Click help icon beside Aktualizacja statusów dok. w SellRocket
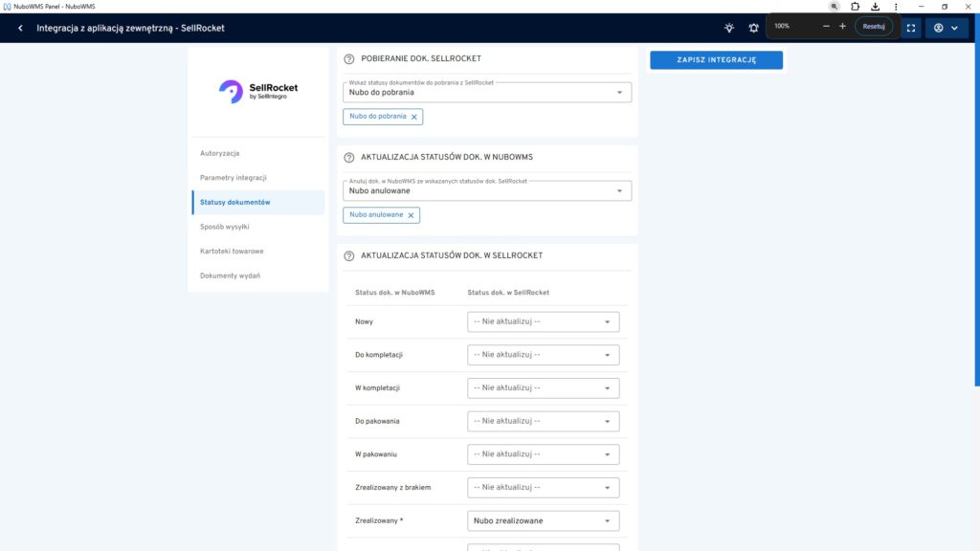Viewport: 980px width, 551px height. [x=348, y=256]
